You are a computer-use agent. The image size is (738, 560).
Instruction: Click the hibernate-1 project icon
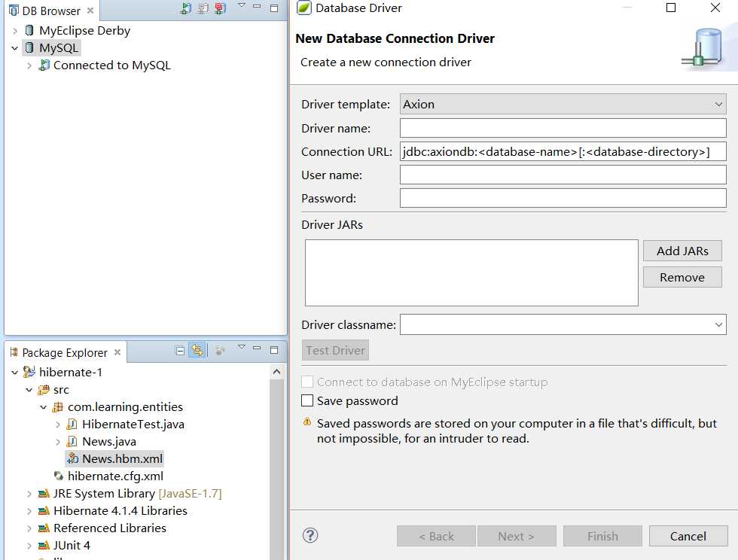coord(29,372)
